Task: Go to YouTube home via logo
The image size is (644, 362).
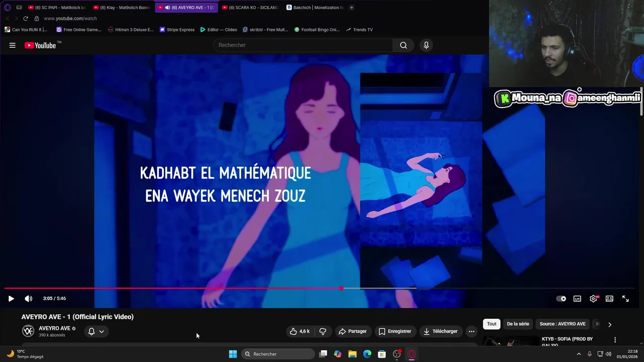Action: (x=40, y=45)
